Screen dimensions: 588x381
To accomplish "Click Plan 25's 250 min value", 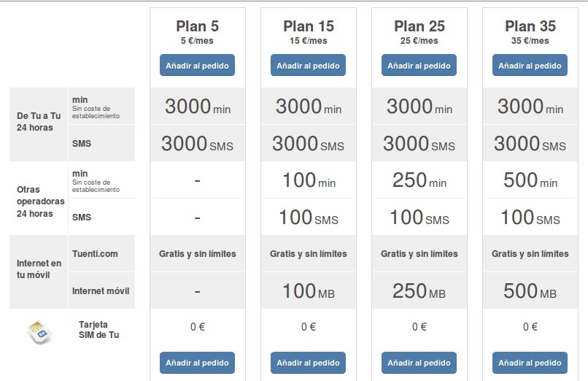I will tap(419, 180).
